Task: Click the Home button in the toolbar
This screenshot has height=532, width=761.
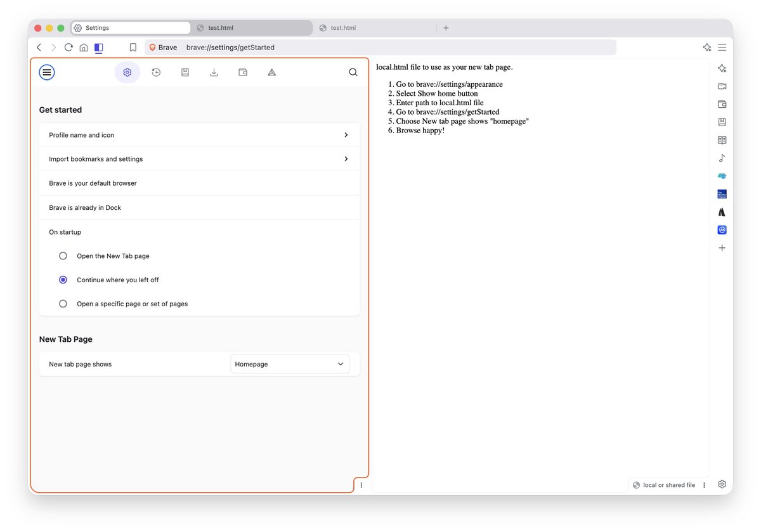Action: [84, 48]
